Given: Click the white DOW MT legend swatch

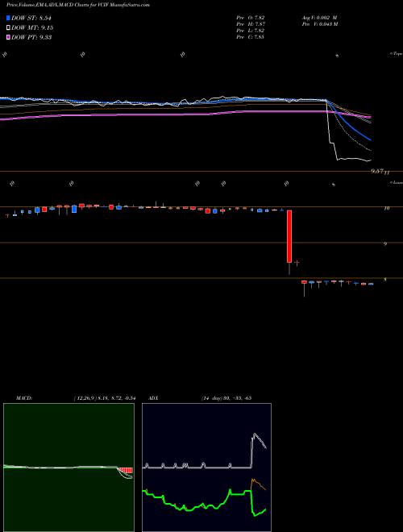Looking at the screenshot, I should coord(8,27).
